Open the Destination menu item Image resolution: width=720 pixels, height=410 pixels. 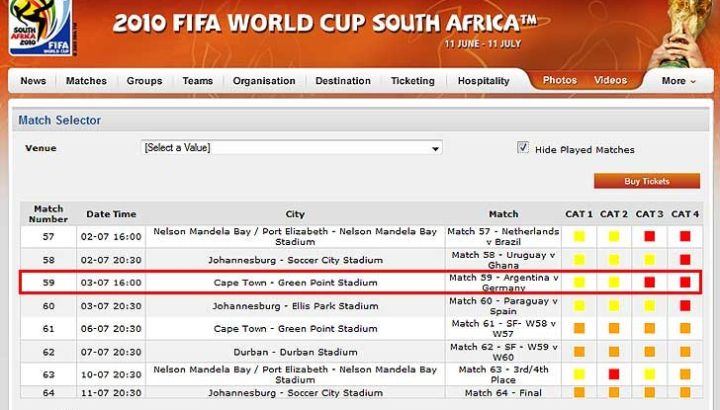[343, 81]
